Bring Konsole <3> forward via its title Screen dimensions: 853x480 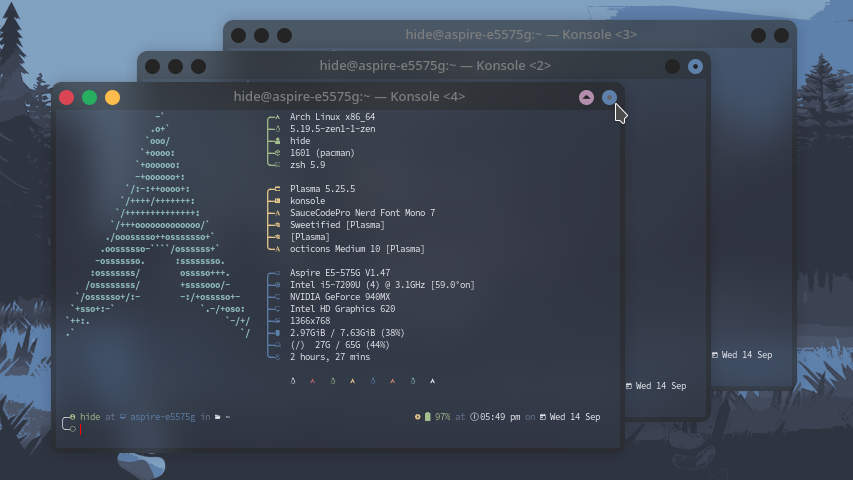point(521,34)
